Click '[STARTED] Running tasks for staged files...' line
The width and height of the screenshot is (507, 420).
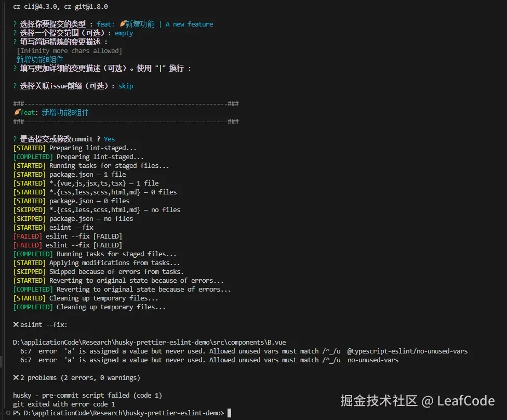pyautogui.click(x=91, y=166)
